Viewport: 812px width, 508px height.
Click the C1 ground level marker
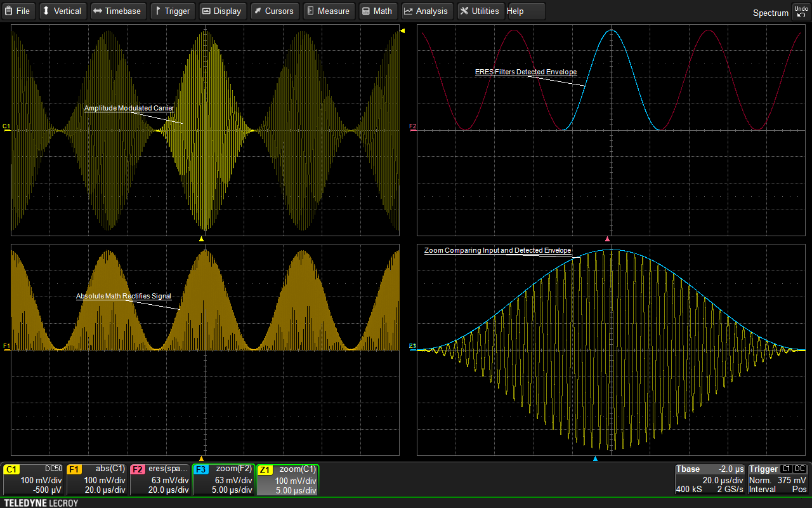[x=6, y=126]
